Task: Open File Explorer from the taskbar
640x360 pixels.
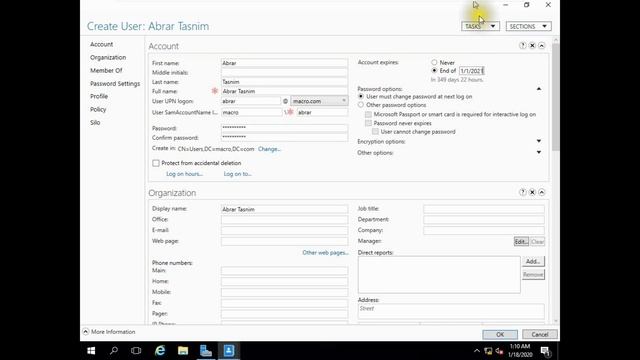Action: coord(183,351)
